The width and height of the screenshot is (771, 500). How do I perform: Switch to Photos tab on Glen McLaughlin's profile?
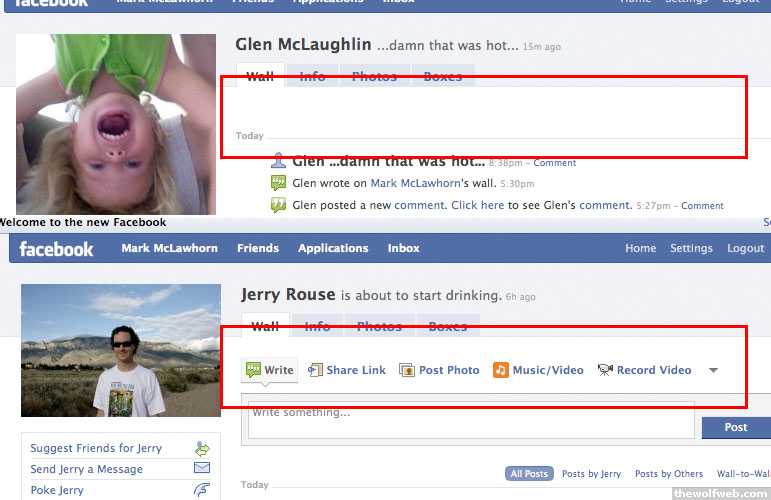(375, 76)
